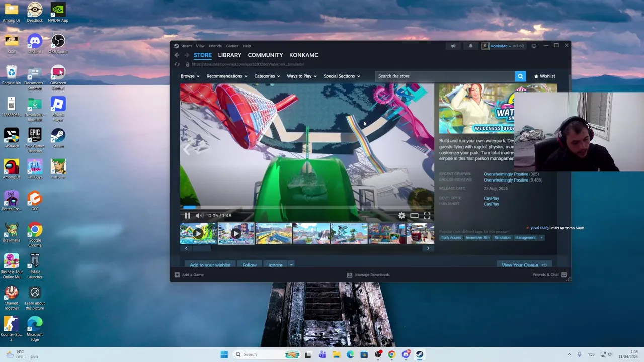Open the CayPlay developer link
This screenshot has width=644, height=362.
point(491,198)
